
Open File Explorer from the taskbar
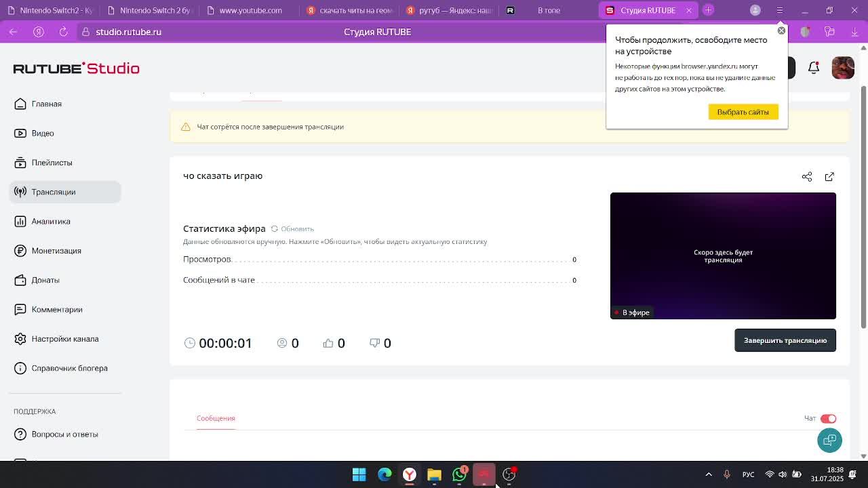pos(435,474)
